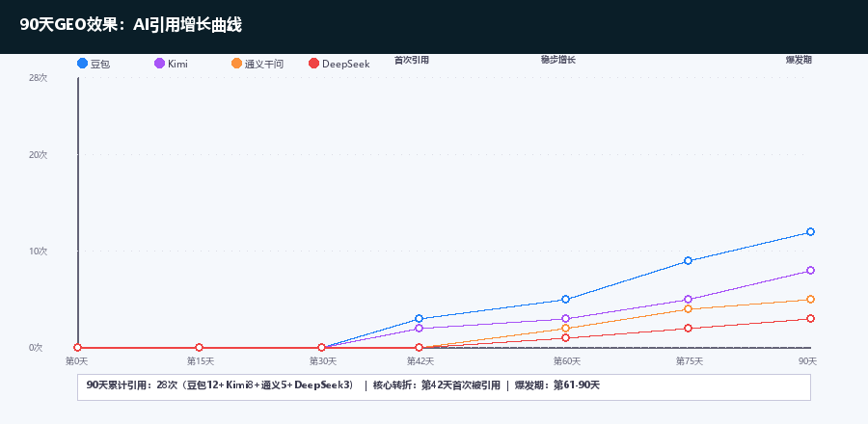This screenshot has width=868, height=424.
Task: Click the orange 通义千问 marker at 第75天
Action: pyautogui.click(x=688, y=309)
